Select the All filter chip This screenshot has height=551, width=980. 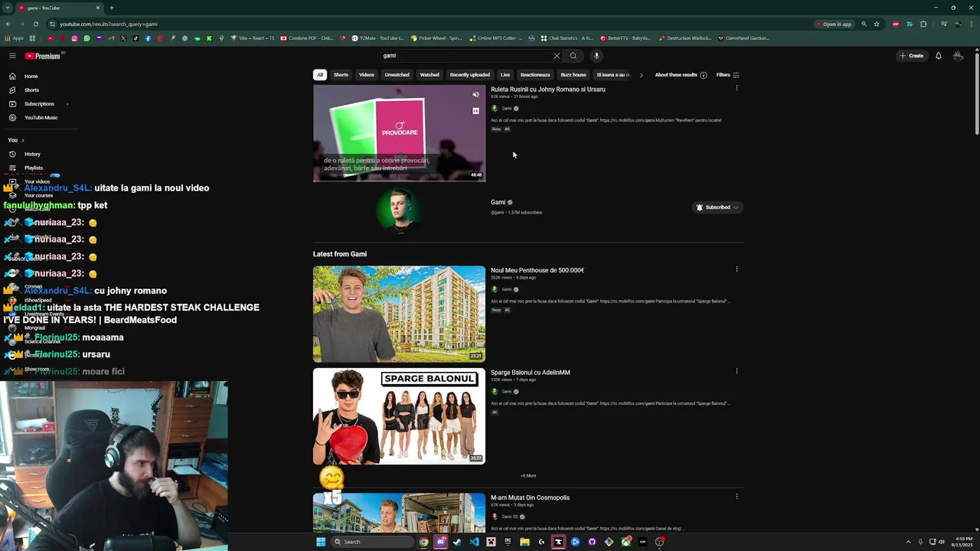pyautogui.click(x=320, y=75)
